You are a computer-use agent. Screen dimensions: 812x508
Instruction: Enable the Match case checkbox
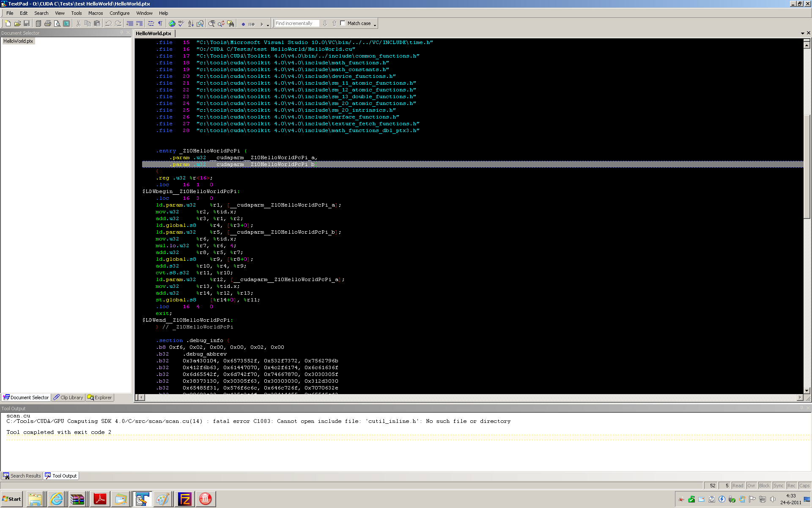(x=343, y=23)
